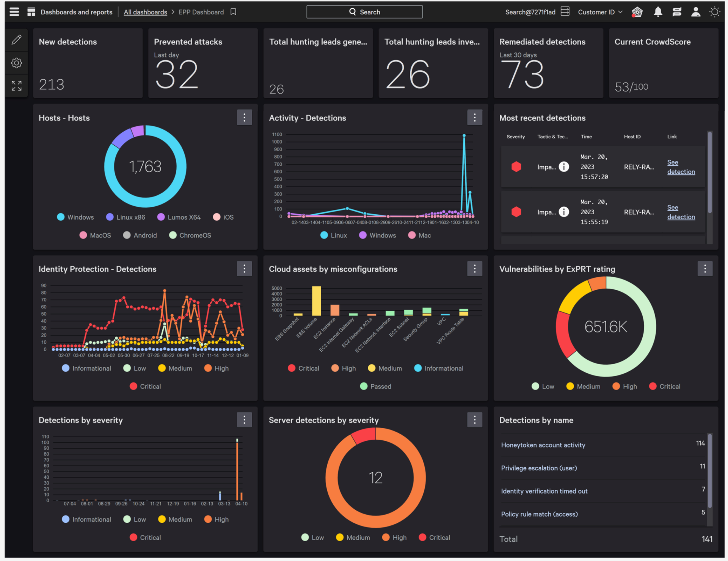Go to All dashboards in the breadcrumb
Viewport: 728px width, 561px height.
[145, 12]
